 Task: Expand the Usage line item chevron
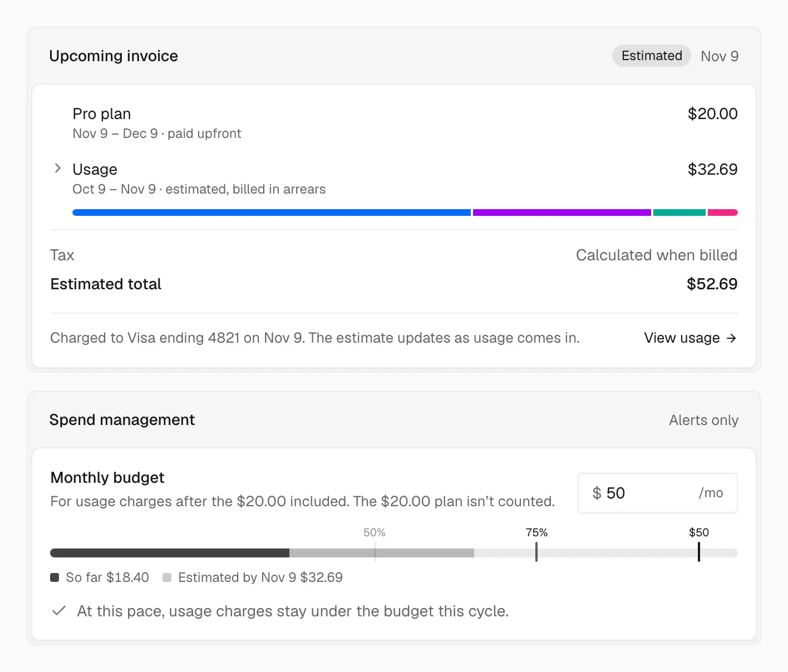pos(58,168)
